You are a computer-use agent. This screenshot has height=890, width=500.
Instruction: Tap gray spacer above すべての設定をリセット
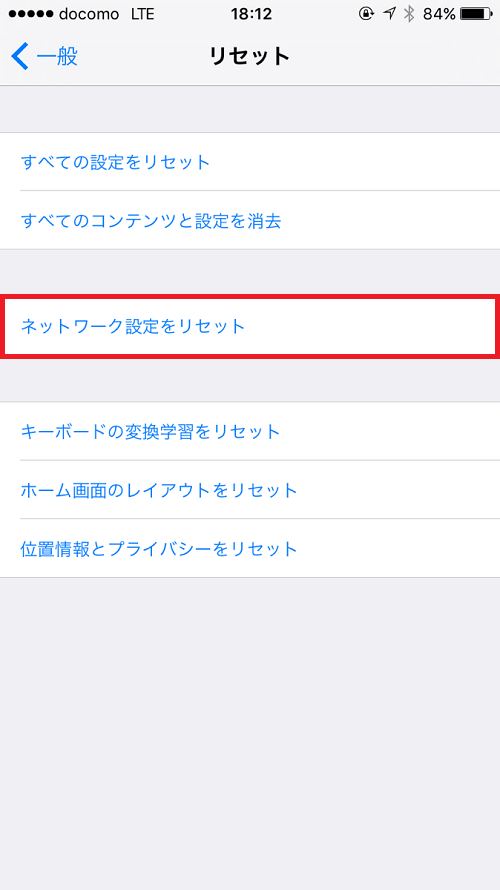tap(250, 109)
